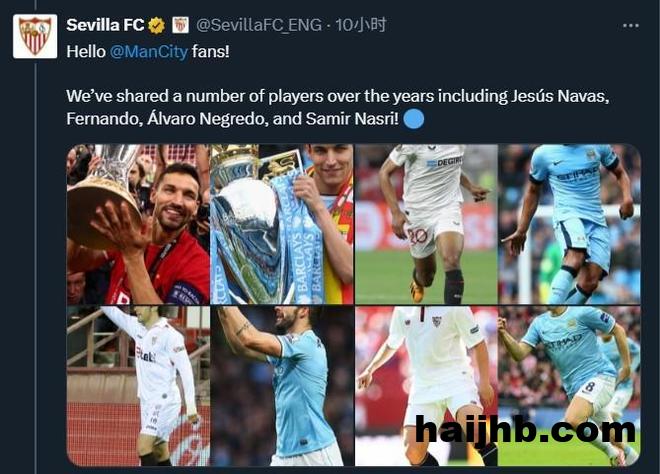Open the @SevillaFC_ENG handle link
The width and height of the screenshot is (660, 474).
[259, 26]
